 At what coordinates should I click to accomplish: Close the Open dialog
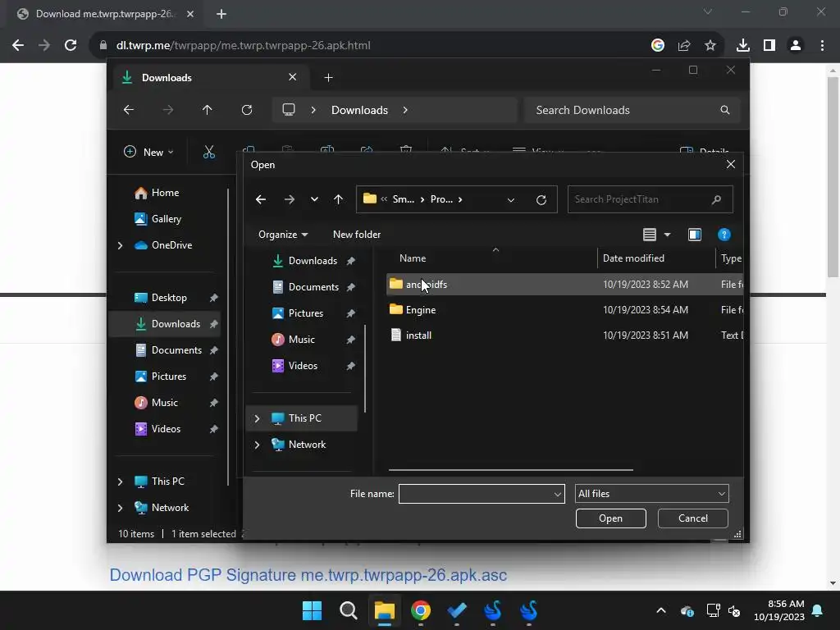[731, 164]
